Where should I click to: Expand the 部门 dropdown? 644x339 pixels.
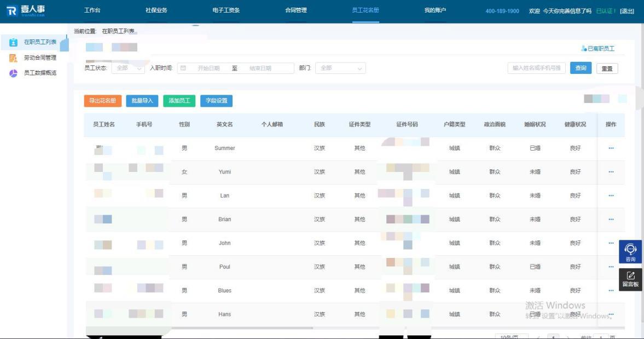coord(340,68)
